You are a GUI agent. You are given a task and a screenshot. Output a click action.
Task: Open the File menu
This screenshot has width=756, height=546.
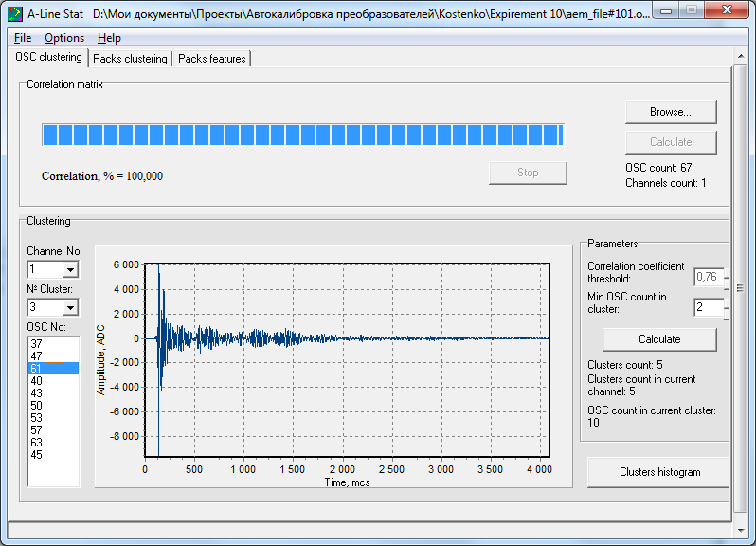(x=23, y=38)
